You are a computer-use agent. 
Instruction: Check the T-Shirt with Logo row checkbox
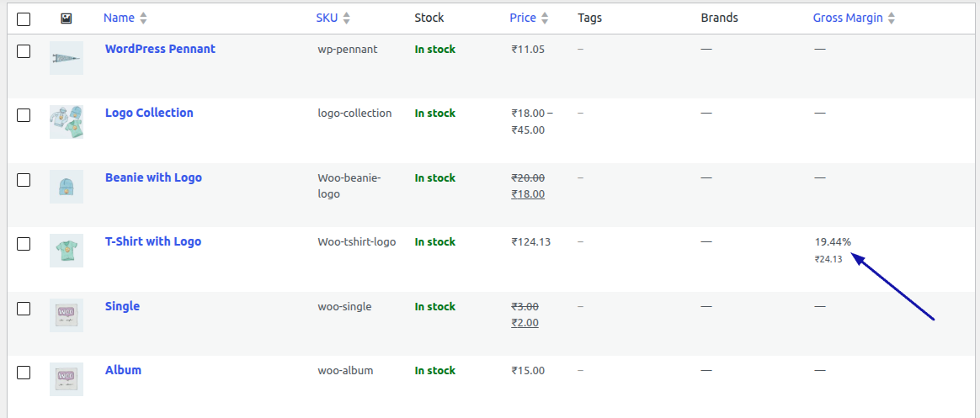(x=23, y=244)
